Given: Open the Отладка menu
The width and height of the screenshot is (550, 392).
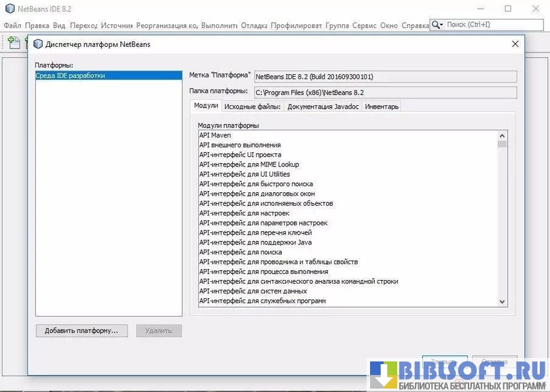Looking at the screenshot, I should [253, 25].
